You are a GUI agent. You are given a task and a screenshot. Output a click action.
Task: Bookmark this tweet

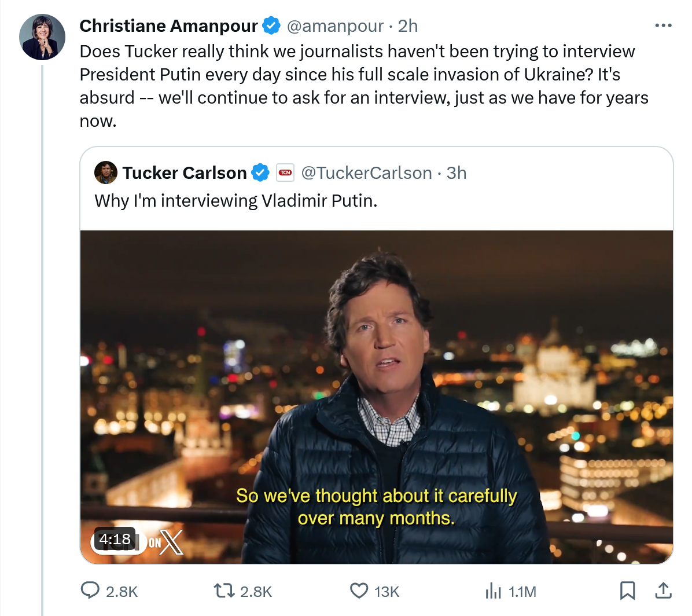pyautogui.click(x=627, y=591)
